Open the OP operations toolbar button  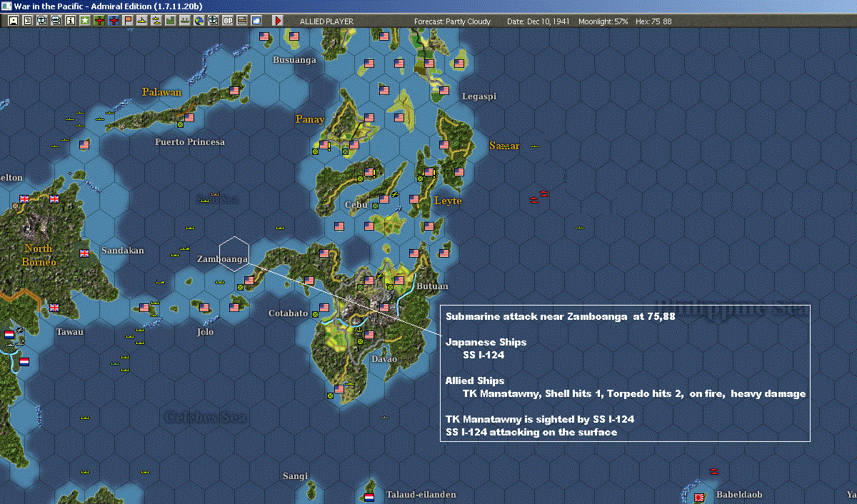tap(227, 21)
